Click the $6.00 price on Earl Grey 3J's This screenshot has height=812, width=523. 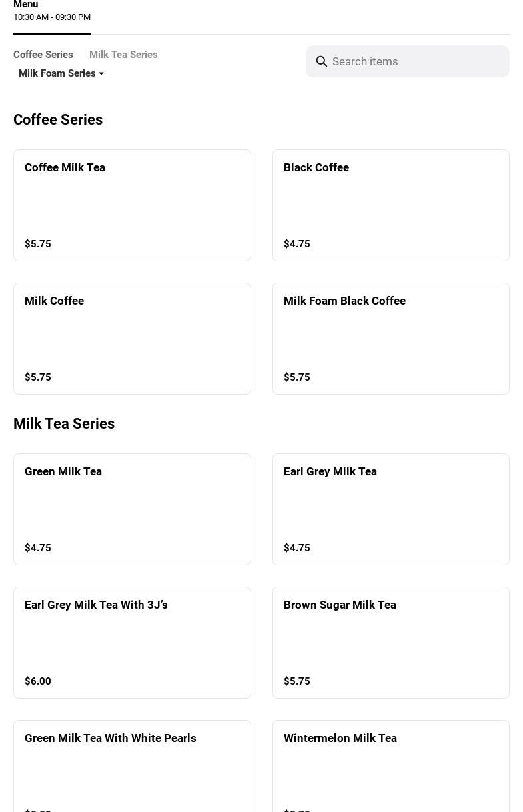coord(38,681)
